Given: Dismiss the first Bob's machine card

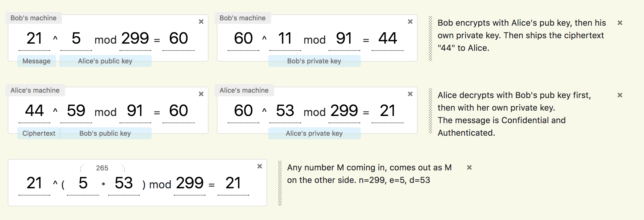Looking at the screenshot, I should [x=201, y=22].
